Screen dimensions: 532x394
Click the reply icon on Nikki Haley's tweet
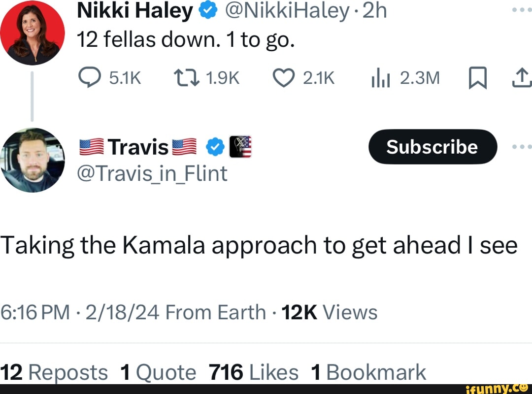click(x=90, y=77)
